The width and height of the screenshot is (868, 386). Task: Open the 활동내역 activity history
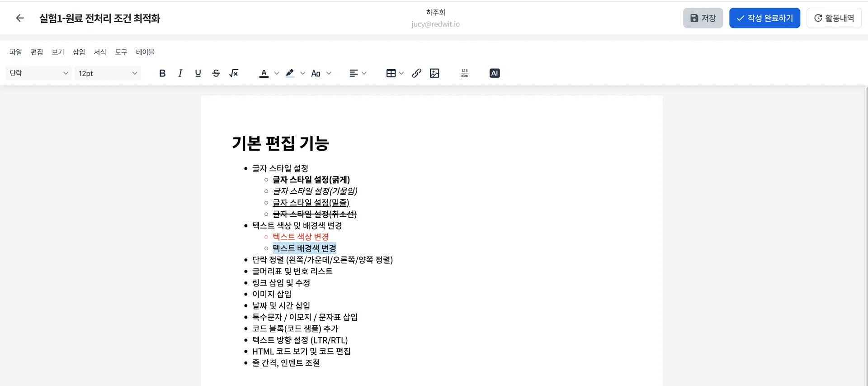[x=834, y=18]
